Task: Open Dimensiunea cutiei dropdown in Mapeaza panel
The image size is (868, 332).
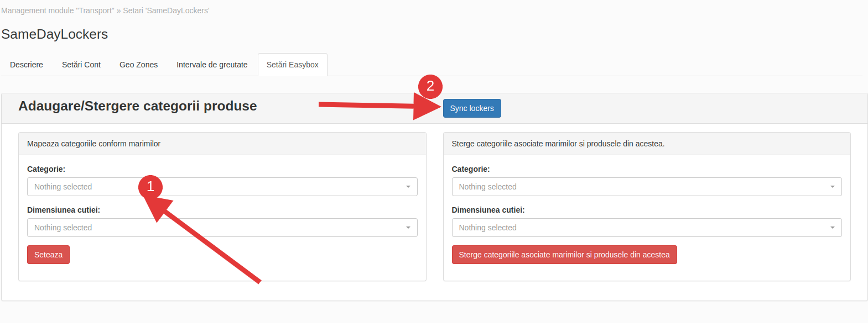Action: [222, 228]
